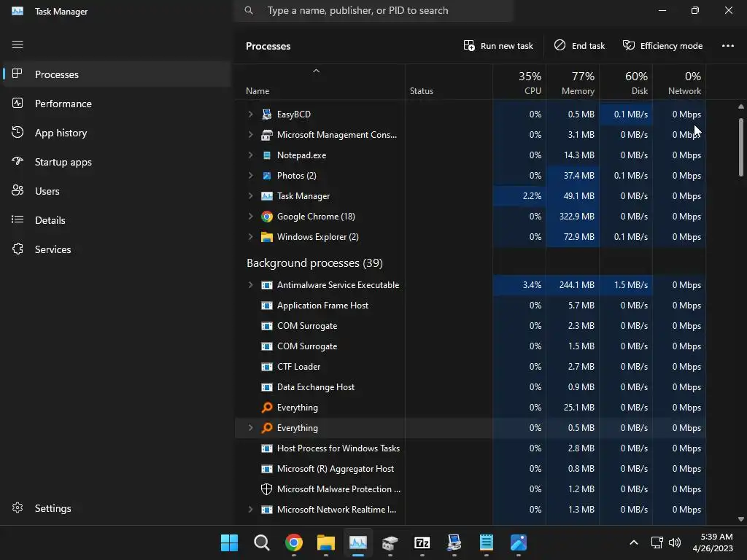Viewport: 747px width, 560px height.
Task: Toggle Efficiency mode button
Action: [662, 46]
